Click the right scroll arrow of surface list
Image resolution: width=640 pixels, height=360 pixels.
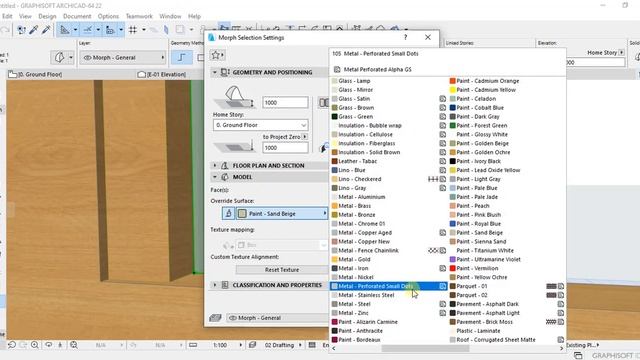561,349
